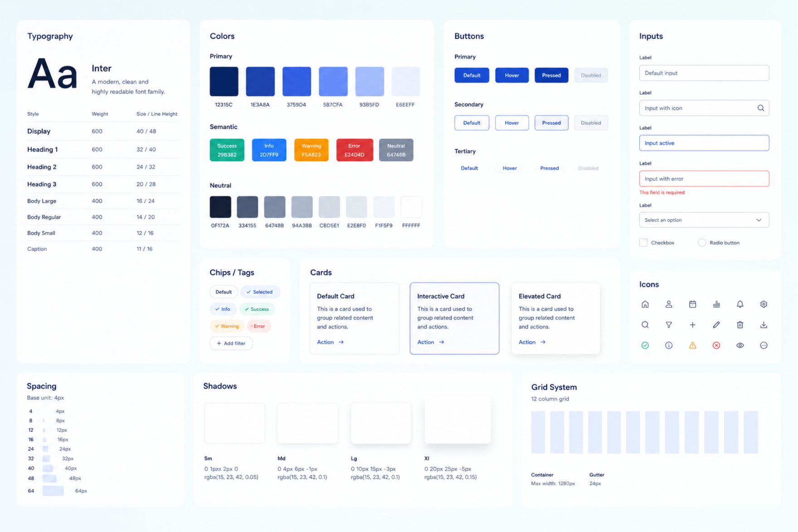Click the Add filter chip button
798x532 pixels.
point(231,343)
